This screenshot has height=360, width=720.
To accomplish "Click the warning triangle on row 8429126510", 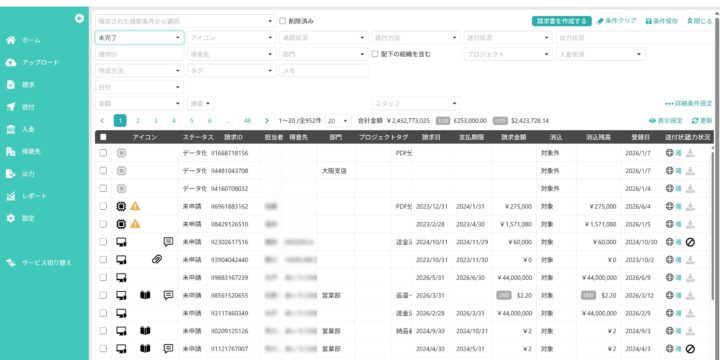I will 135,224.
